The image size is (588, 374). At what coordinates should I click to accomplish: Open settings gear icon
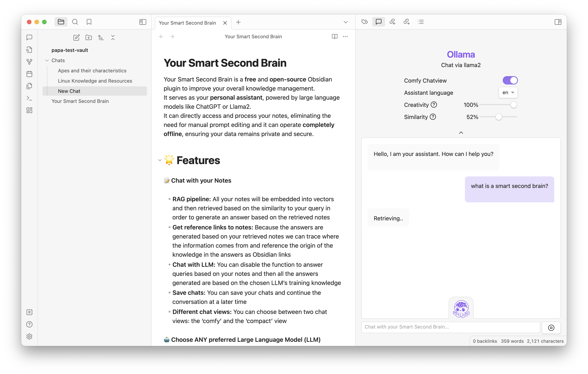coord(29,336)
